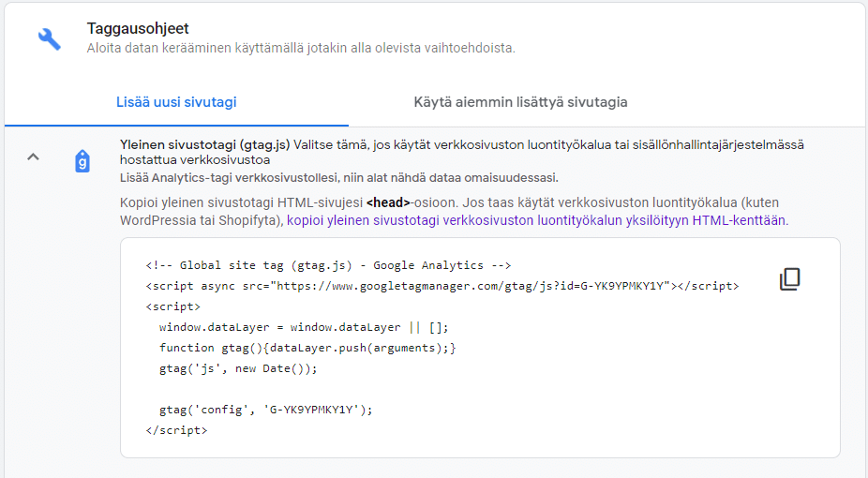This screenshot has width=868, height=478.
Task: Click the gtag('js', new Date()) line
Action: 238,368
